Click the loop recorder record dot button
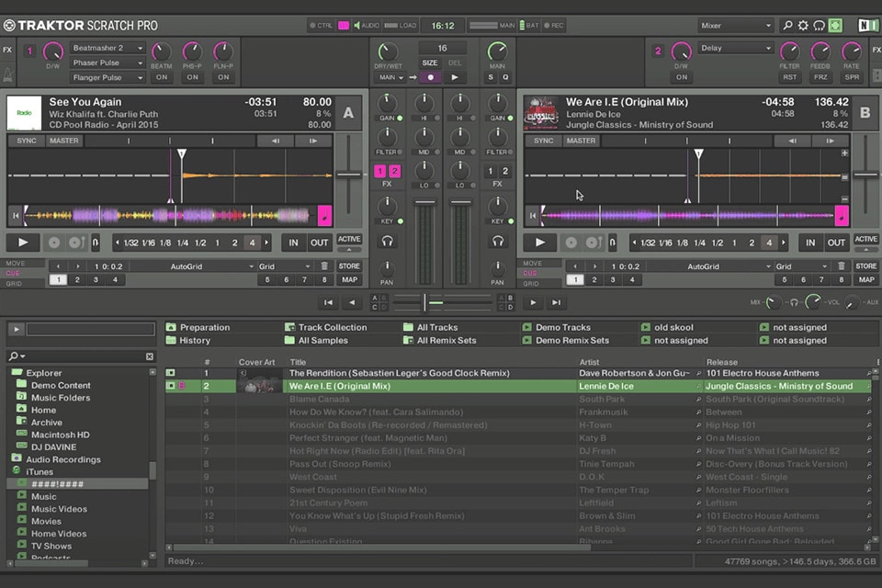 [x=430, y=77]
